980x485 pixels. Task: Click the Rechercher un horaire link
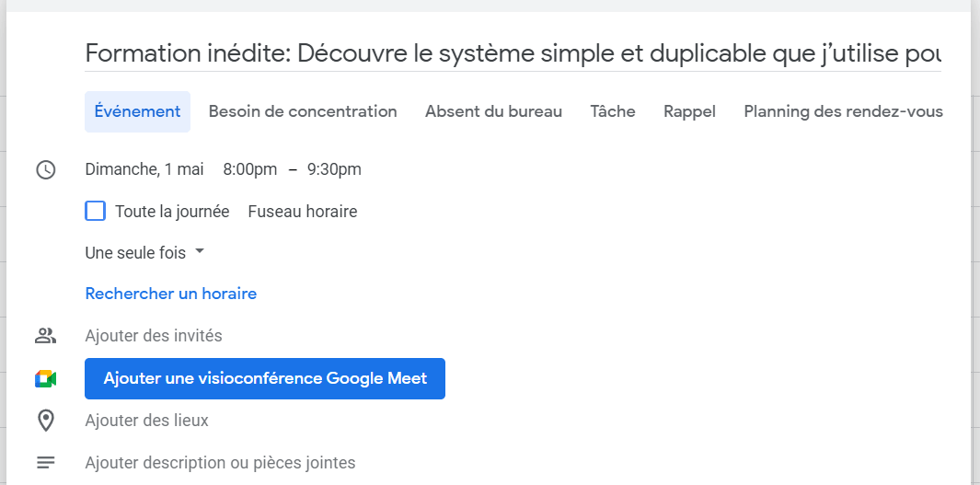[x=170, y=294]
